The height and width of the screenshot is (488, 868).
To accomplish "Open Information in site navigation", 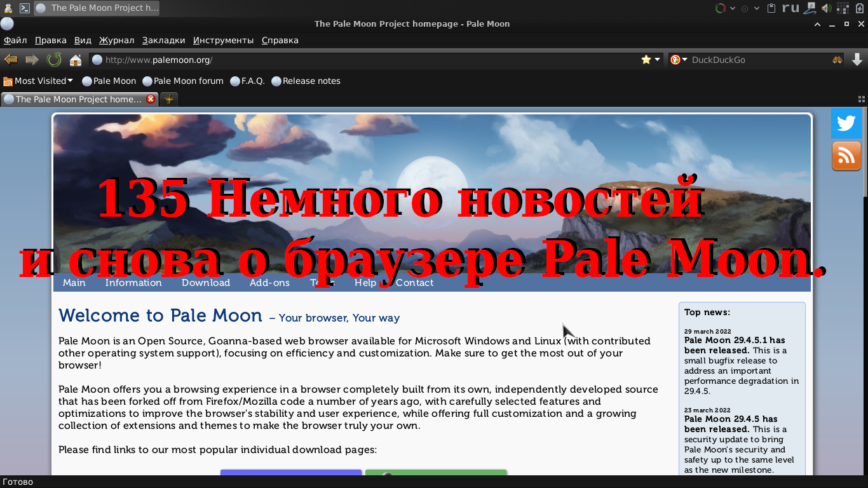I will point(133,283).
